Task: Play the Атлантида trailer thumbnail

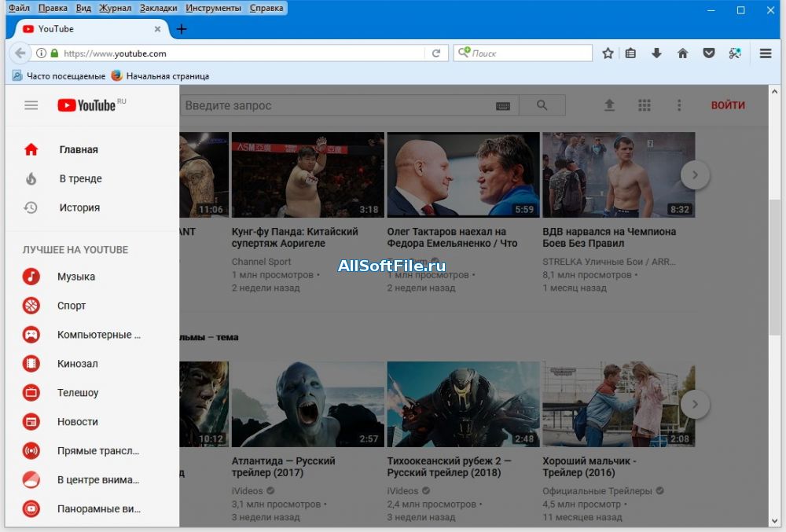Action: coord(308,404)
